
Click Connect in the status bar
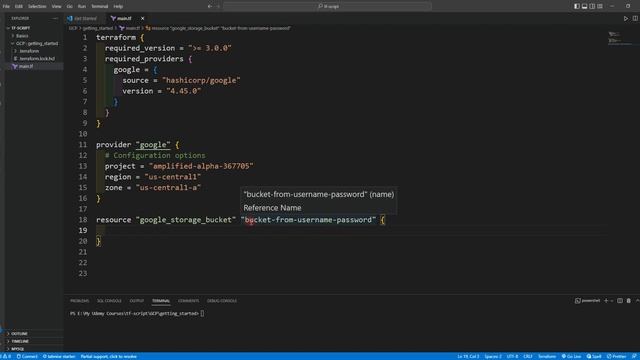[27, 356]
